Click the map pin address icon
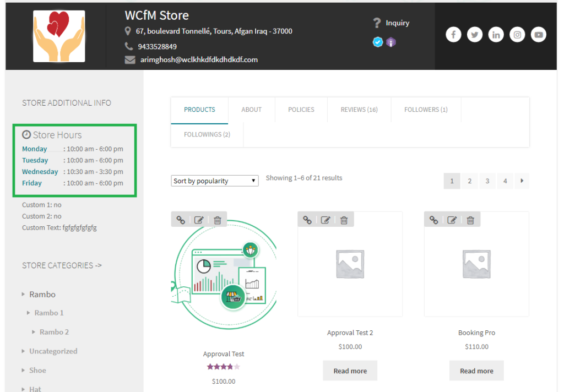564x392 pixels. pyautogui.click(x=128, y=31)
